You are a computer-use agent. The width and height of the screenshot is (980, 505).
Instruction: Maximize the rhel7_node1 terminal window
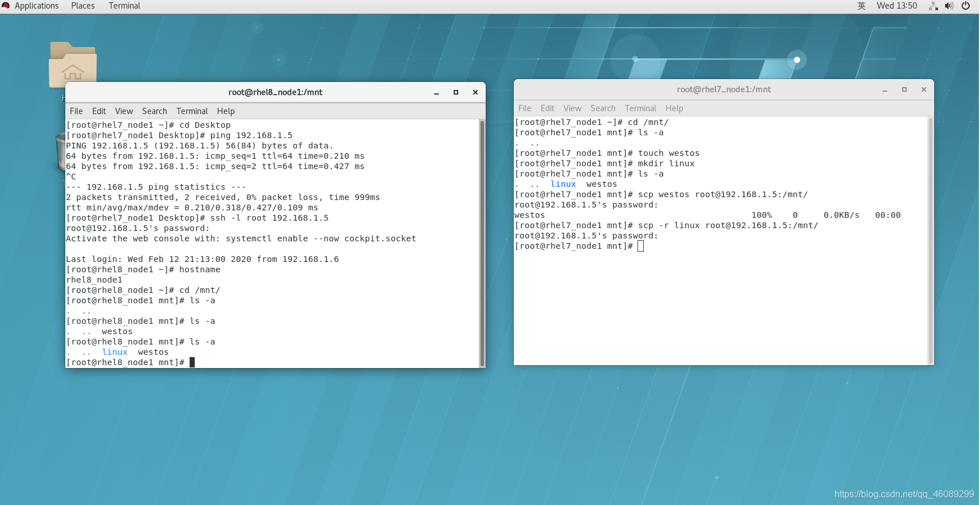click(904, 89)
